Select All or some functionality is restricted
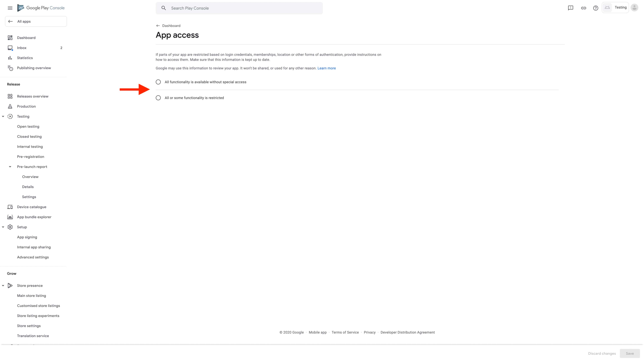644x362 pixels. pos(158,98)
